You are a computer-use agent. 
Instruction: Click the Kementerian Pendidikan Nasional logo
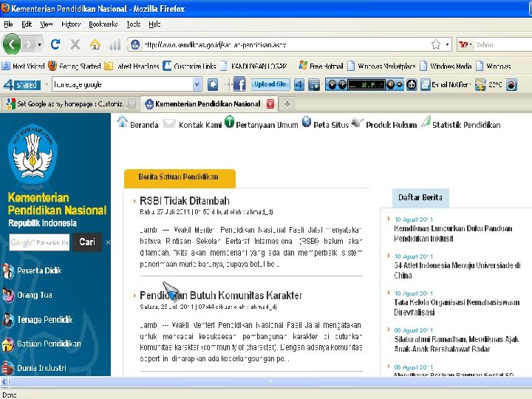[33, 154]
